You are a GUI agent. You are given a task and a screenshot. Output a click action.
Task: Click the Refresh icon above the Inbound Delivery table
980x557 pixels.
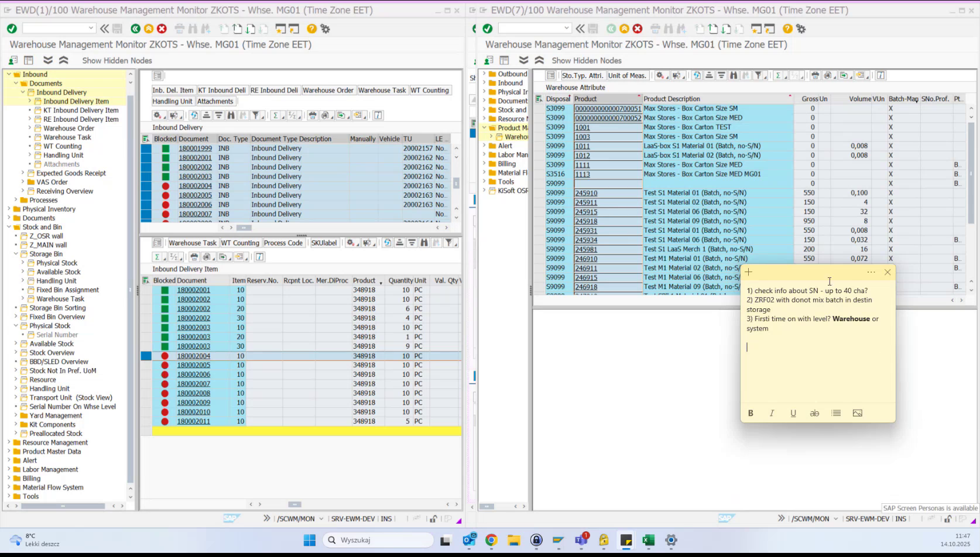(195, 115)
